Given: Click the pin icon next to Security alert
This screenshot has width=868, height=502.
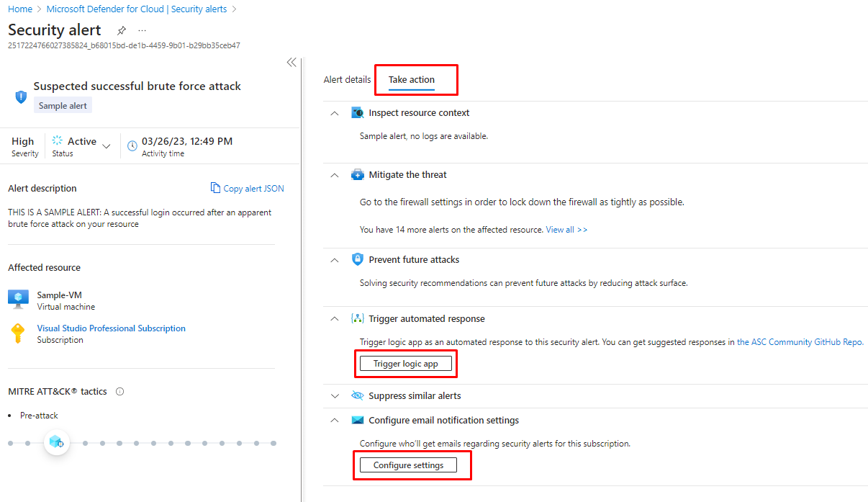Looking at the screenshot, I should [x=122, y=30].
